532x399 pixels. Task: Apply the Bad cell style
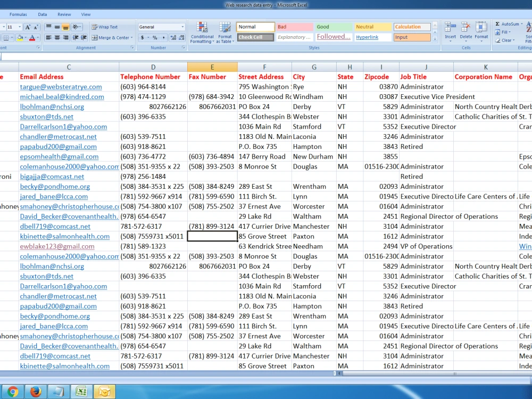click(294, 27)
